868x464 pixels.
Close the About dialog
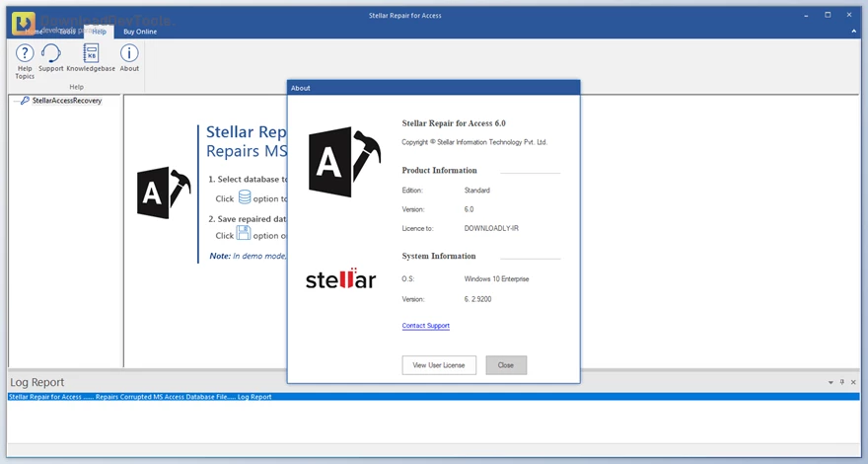(506, 365)
